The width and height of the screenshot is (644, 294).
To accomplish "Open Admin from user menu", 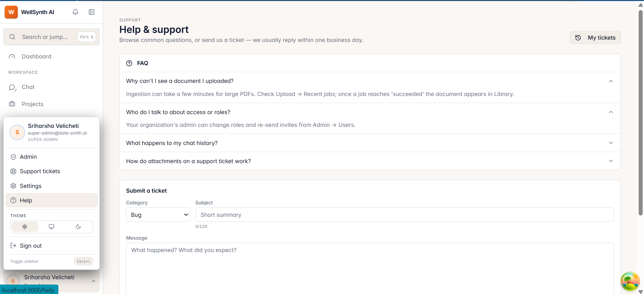I will coord(52,157).
